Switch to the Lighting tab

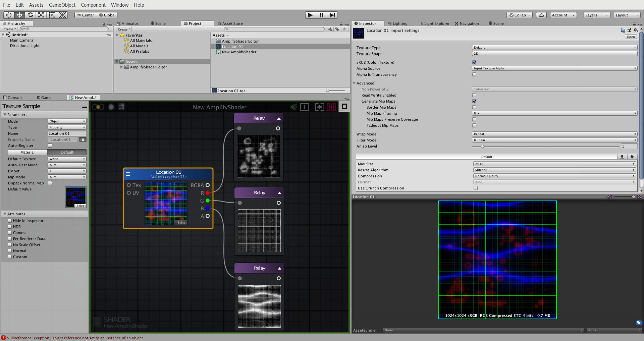coord(397,23)
